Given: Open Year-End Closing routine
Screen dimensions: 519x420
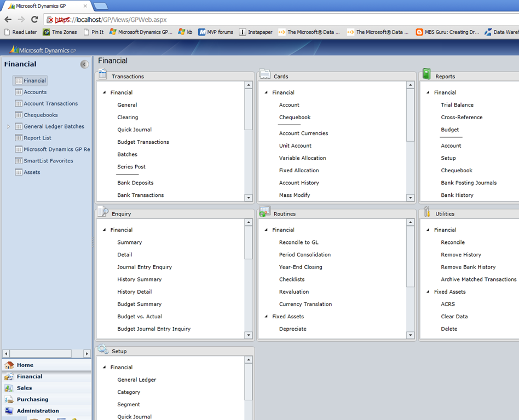Looking at the screenshot, I should [301, 267].
